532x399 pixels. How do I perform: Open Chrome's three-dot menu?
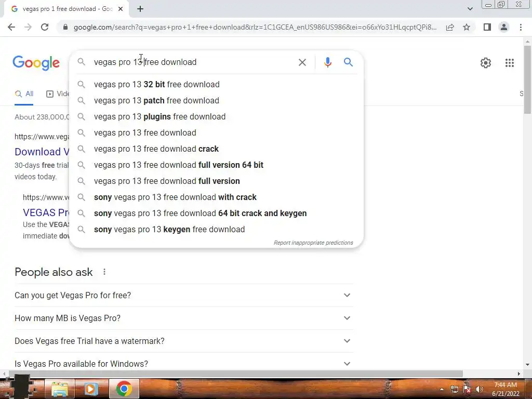pyautogui.click(x=521, y=27)
